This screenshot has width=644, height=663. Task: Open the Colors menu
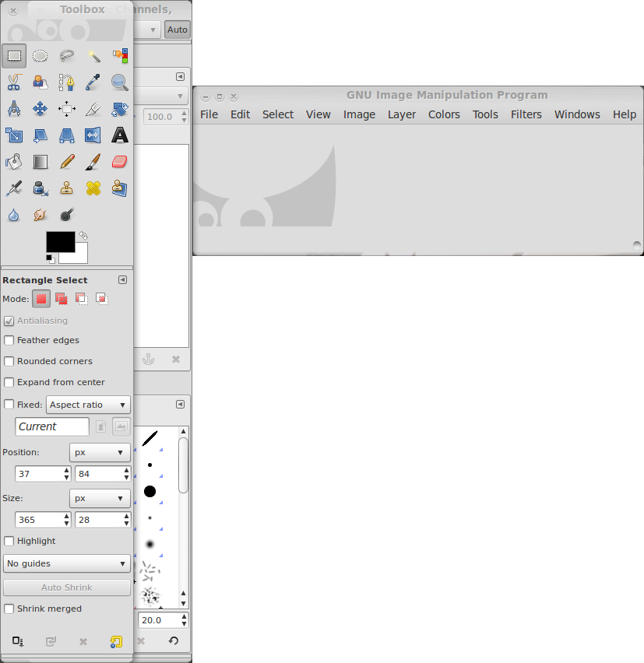tap(444, 114)
